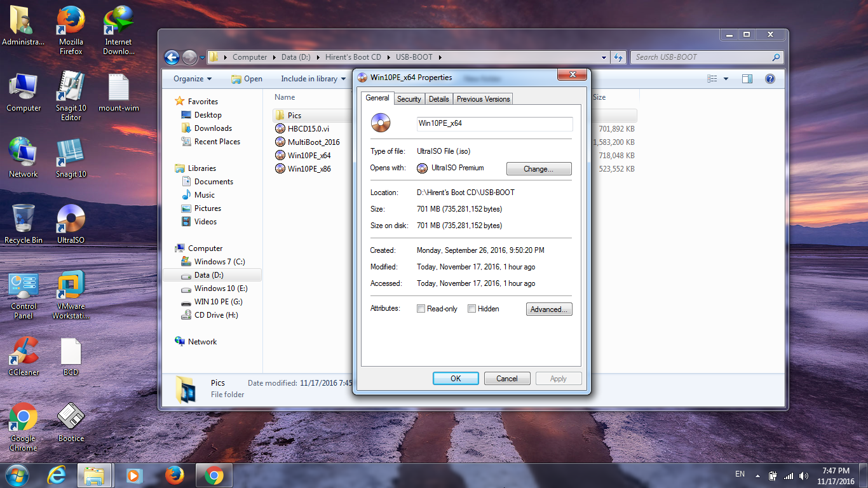Expand Include in library dropdown
The width and height of the screenshot is (868, 488).
coord(313,79)
